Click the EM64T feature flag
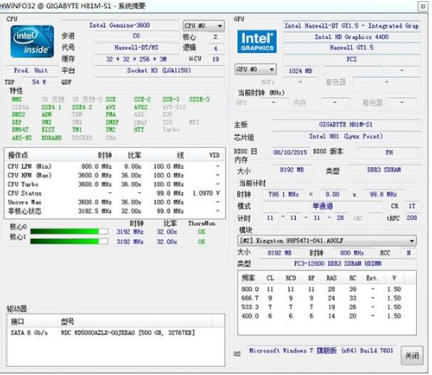 pyautogui.click(x=20, y=130)
